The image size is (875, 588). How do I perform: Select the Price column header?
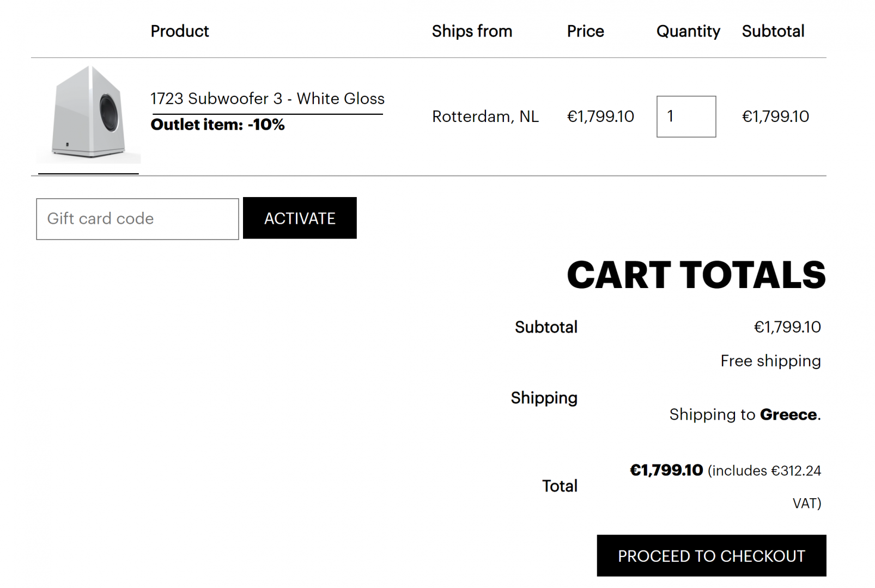pos(585,31)
